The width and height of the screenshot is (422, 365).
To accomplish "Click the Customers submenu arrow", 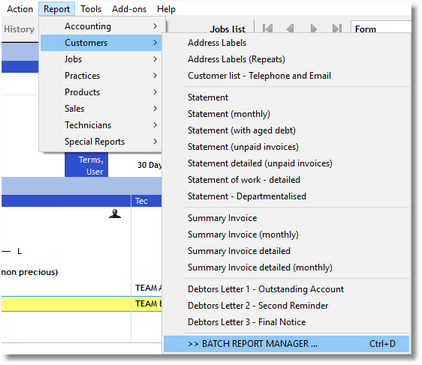I will (x=155, y=43).
